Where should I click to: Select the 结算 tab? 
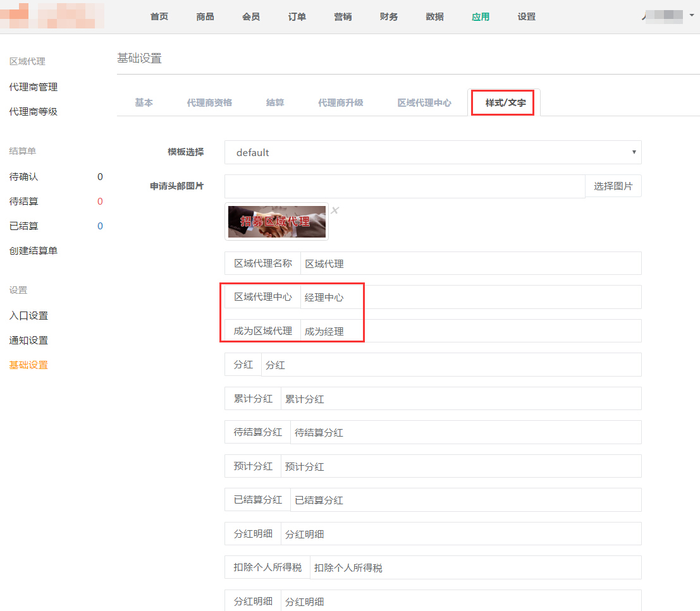[274, 102]
